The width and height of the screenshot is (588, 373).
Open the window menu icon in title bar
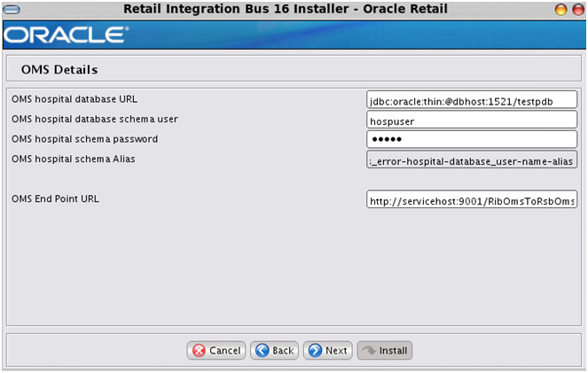pos(12,10)
